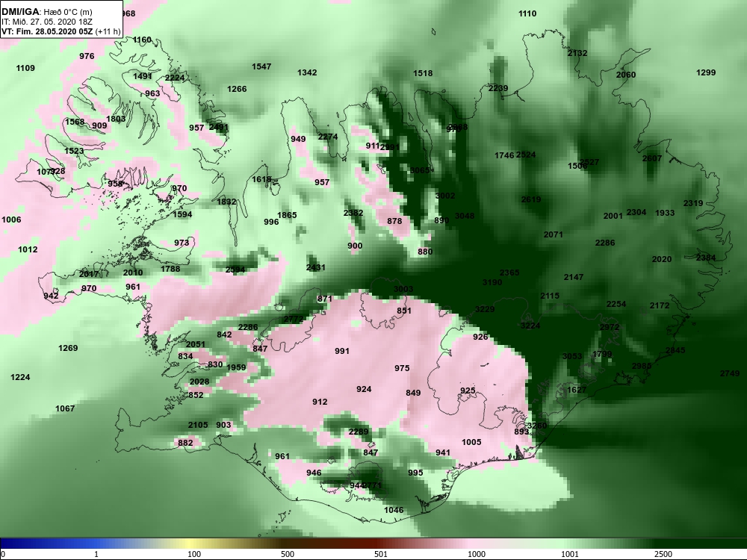747x560 pixels.
Task: Click the map value 2431
Action: click(316, 267)
